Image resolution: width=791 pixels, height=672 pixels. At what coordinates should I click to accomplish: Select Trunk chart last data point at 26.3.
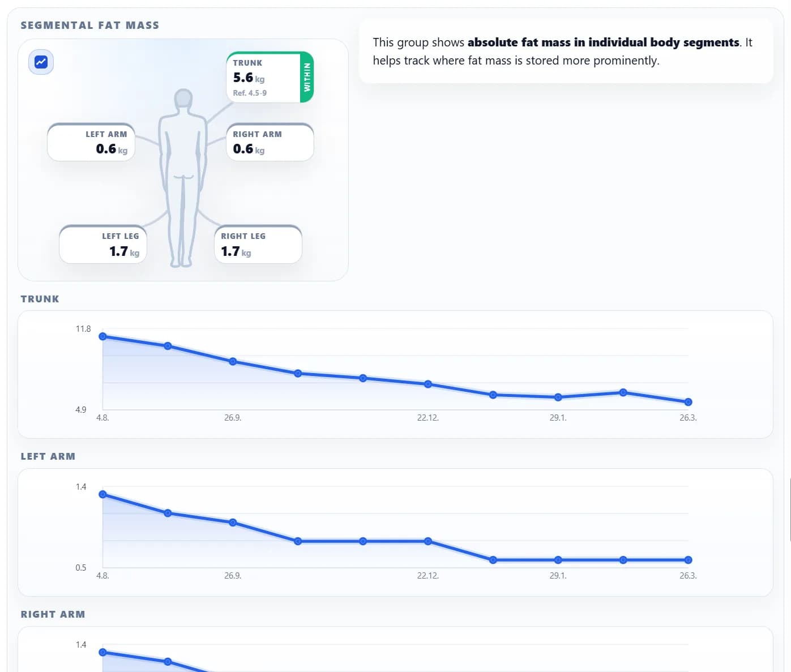(688, 402)
